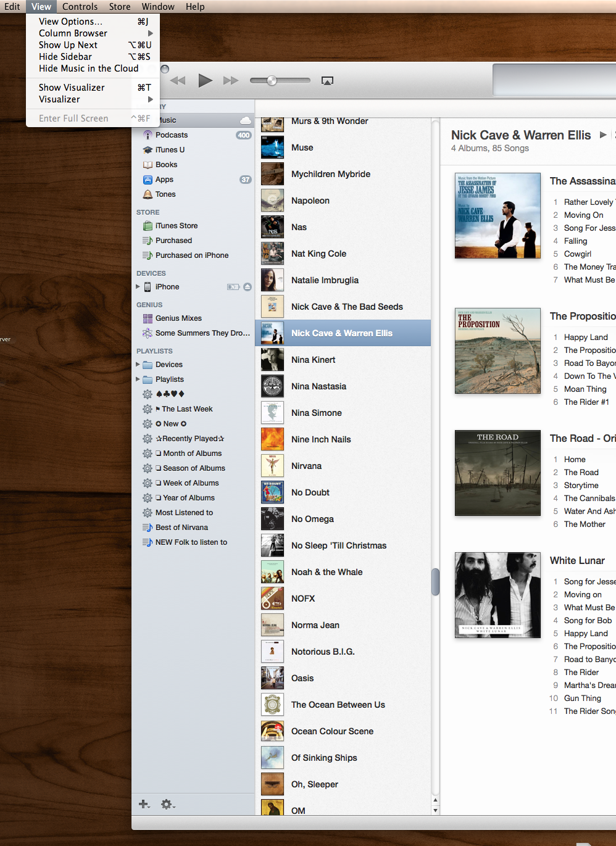Select the song Gun Thing
Viewport: 616px width, 846px height.
pyautogui.click(x=584, y=699)
